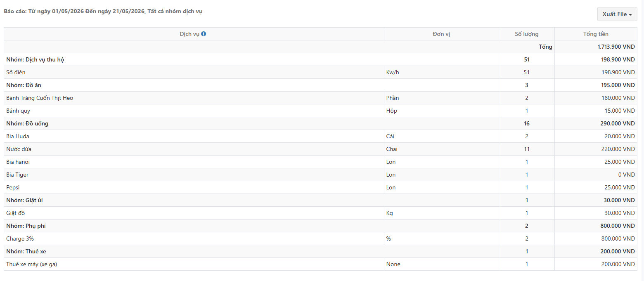
Task: Select the Nhóm: Đồ uống group row
Action: pos(321,123)
